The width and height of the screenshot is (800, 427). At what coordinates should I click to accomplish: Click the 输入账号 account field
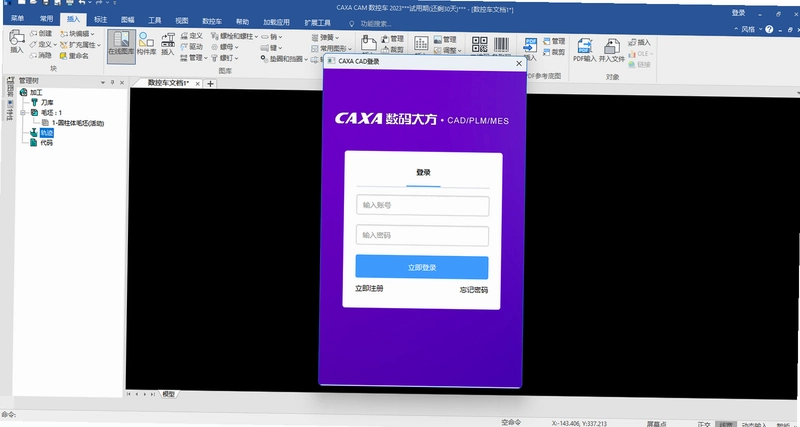click(x=423, y=206)
